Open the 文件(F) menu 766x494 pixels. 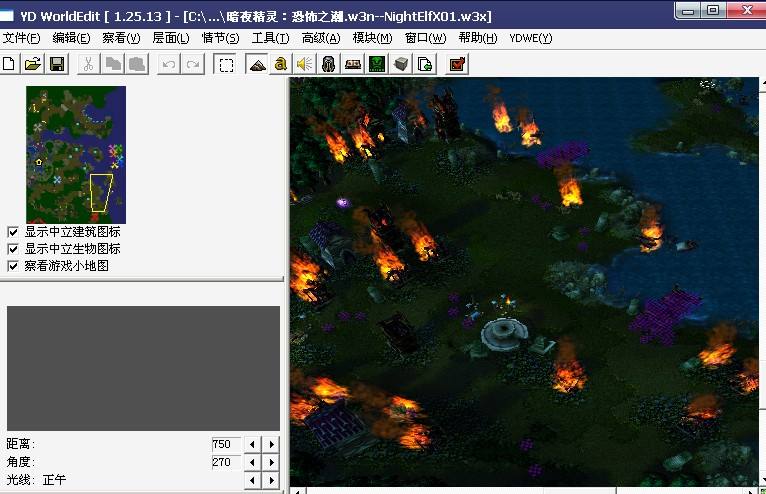point(22,38)
